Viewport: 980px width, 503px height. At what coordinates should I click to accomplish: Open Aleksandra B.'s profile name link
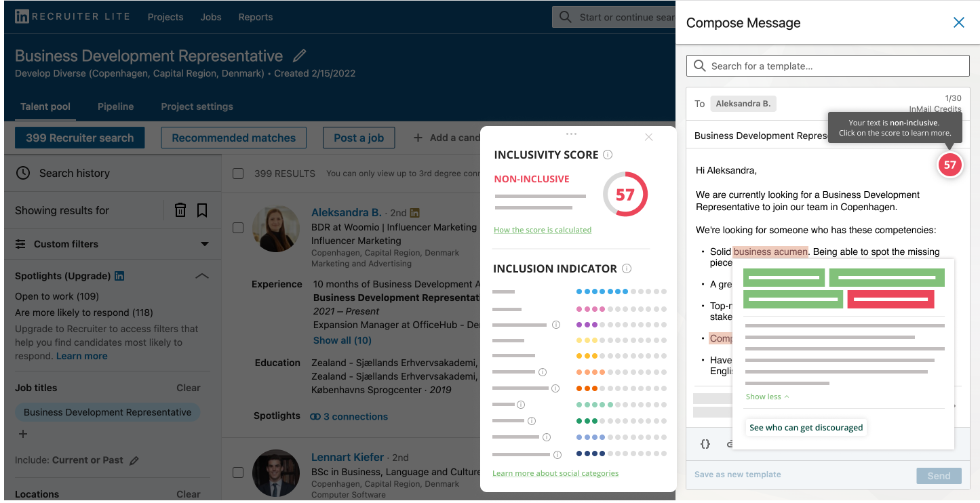347,212
